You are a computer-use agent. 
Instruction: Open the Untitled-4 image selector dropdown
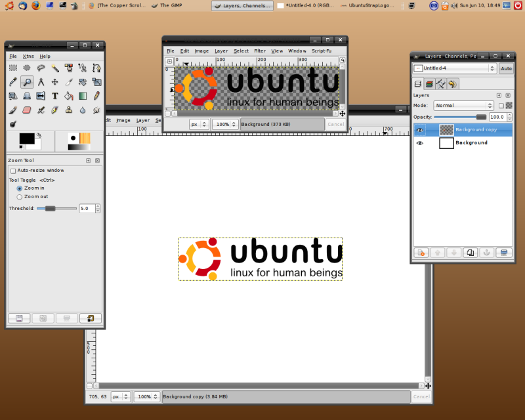click(x=455, y=68)
